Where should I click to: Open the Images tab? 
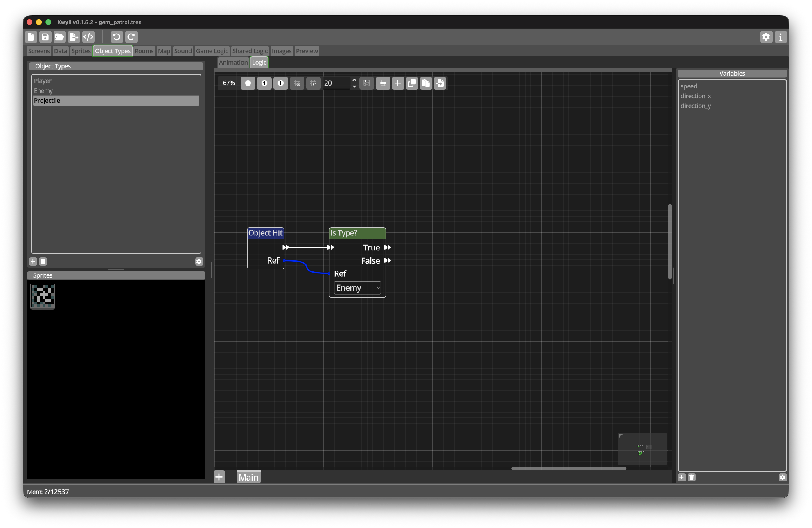[282, 51]
